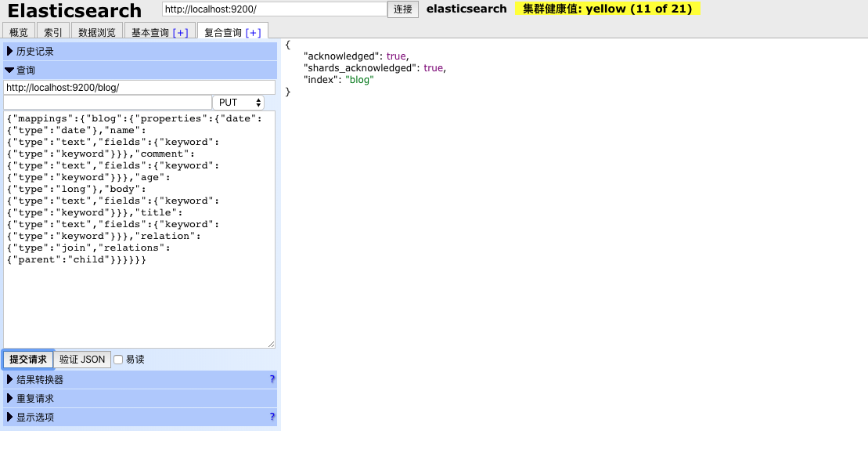The width and height of the screenshot is (868, 463).
Task: Expand the 重复请求 section
Action: (x=140, y=398)
